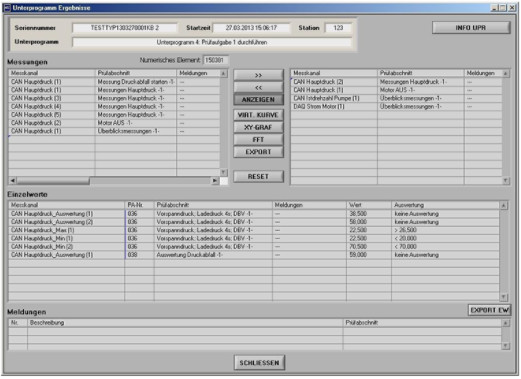Select Einzelwerte row CAN Hauptdruck_Max (1)
Image resolution: width=521 pixels, height=379 pixels.
(x=254, y=230)
